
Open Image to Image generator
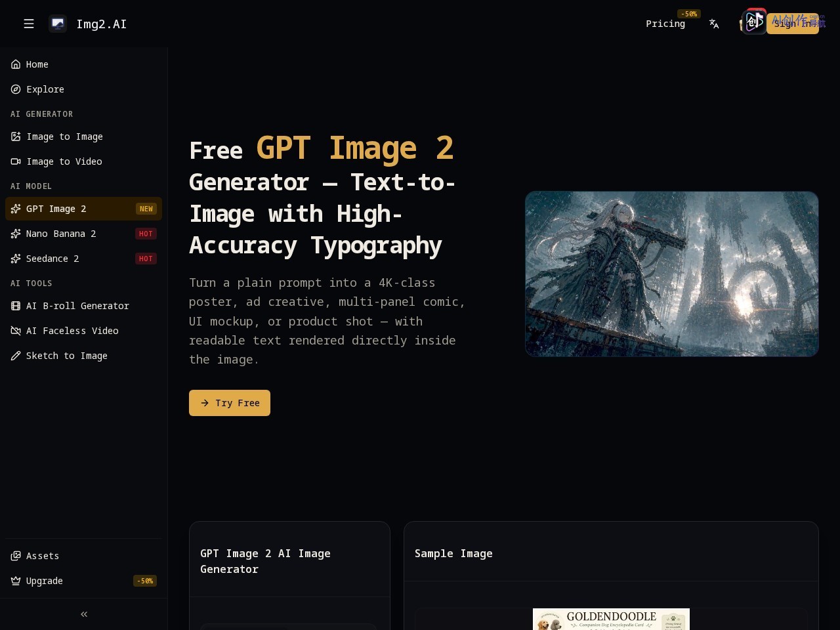pyautogui.click(x=83, y=136)
